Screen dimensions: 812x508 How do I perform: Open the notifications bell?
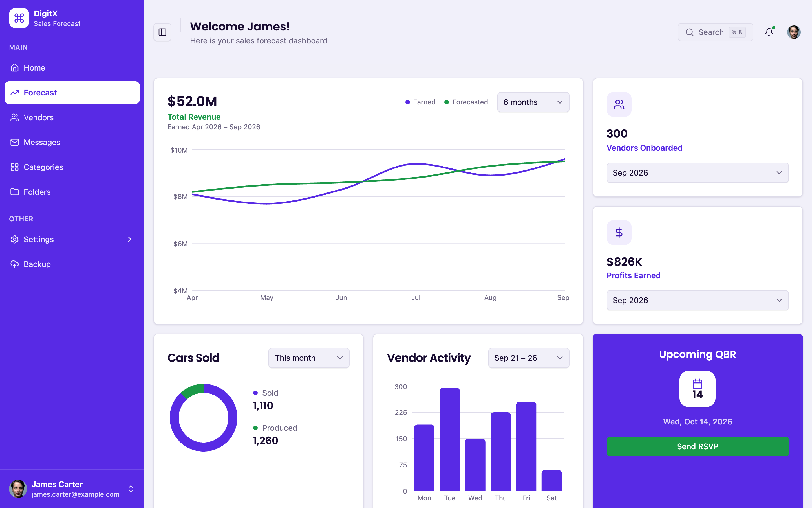point(769,32)
